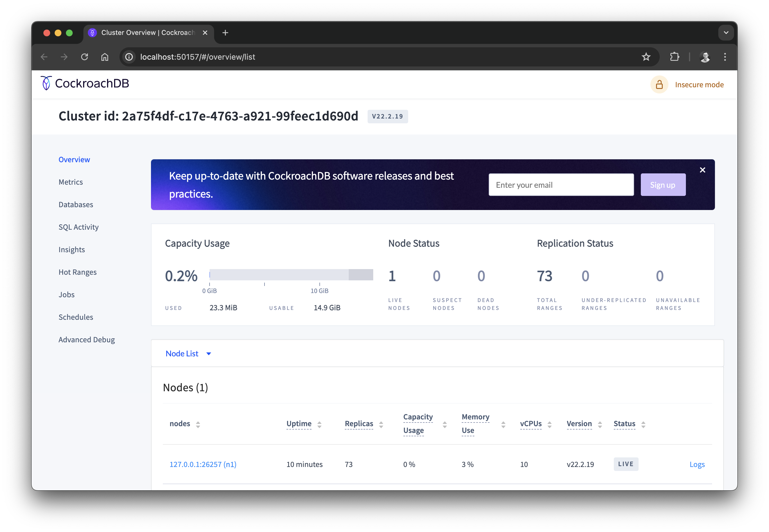Screen dimensions: 769x532
Task: Dismiss the email signup banner with the X
Action: coord(703,170)
